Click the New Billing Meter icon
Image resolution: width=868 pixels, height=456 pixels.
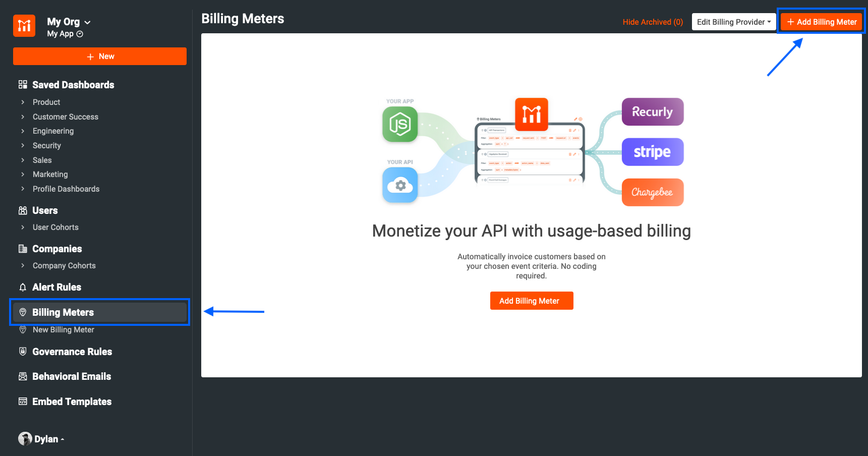click(x=23, y=330)
